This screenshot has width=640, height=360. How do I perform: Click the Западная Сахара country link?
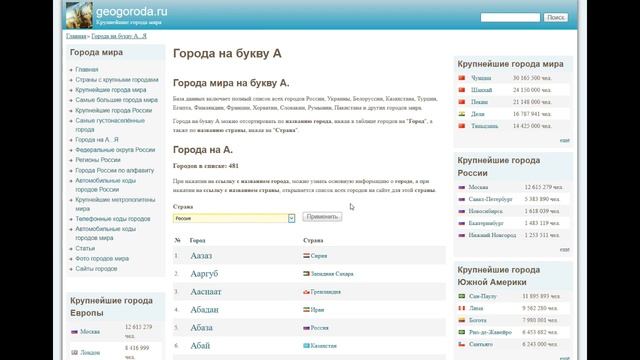(332, 274)
